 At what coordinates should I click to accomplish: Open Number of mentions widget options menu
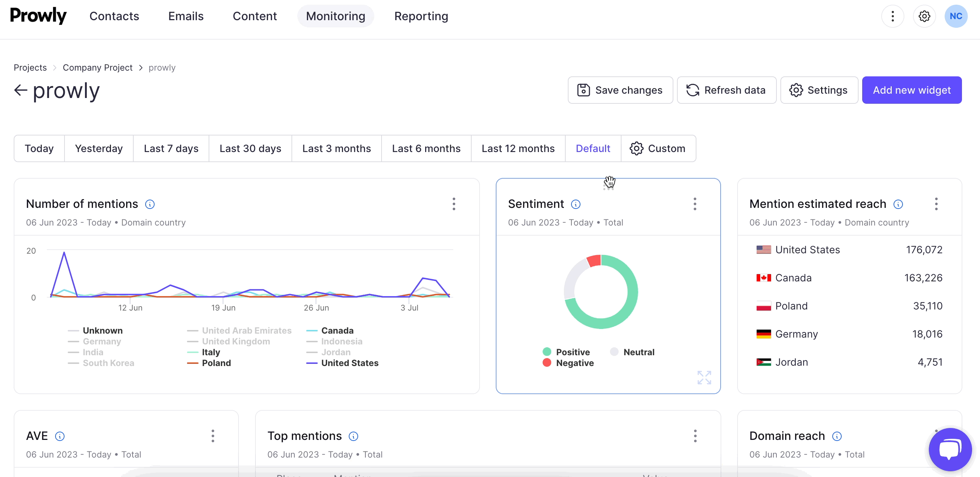point(454,204)
